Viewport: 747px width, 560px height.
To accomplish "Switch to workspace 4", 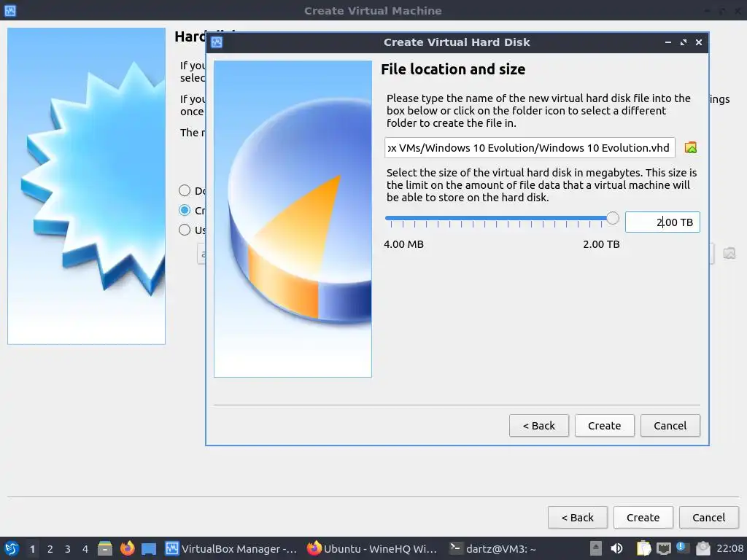I will point(85,549).
